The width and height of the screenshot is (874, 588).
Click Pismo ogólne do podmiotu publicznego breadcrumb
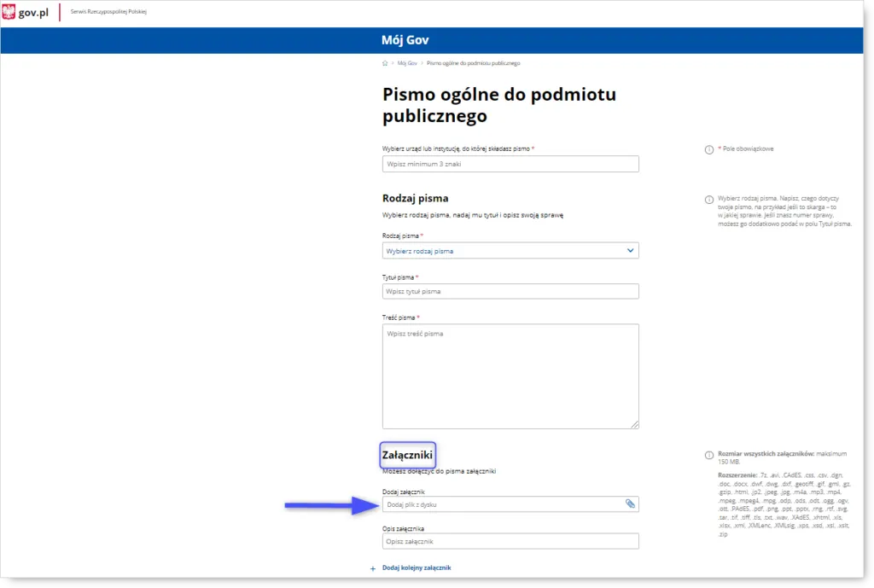[x=473, y=63]
